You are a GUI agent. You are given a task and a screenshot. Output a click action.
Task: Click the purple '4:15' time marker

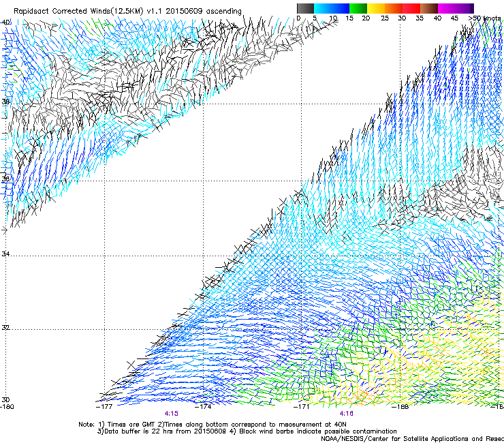[x=172, y=414]
